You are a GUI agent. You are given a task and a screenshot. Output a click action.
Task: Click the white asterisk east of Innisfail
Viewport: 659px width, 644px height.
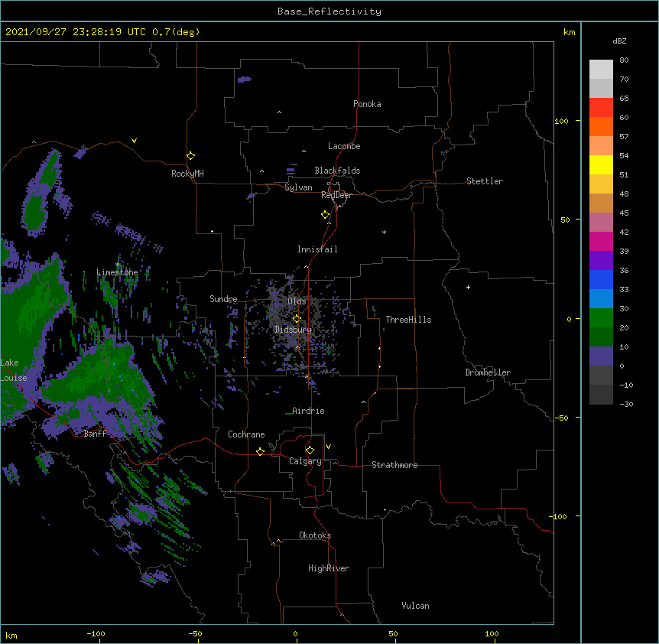coord(384,232)
